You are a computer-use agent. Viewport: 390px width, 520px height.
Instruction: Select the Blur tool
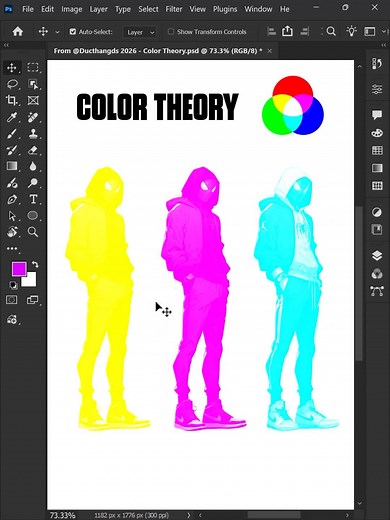pos(33,166)
